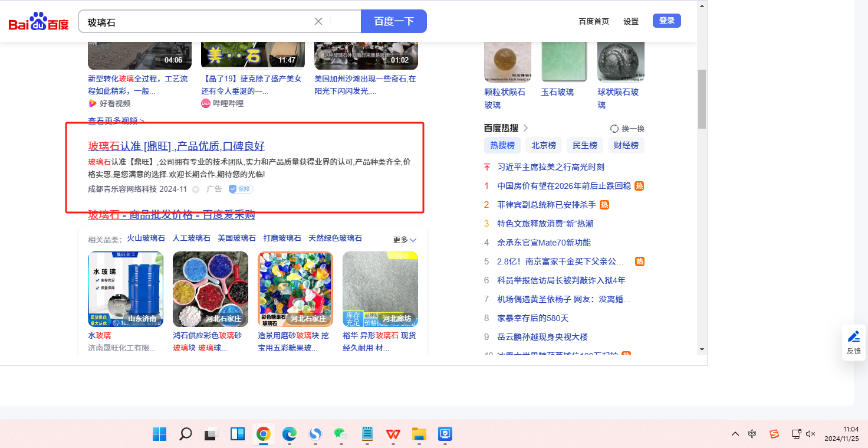Viewport: 868px width, 448px height.
Task: Clear the search box with the X icon
Action: [318, 21]
